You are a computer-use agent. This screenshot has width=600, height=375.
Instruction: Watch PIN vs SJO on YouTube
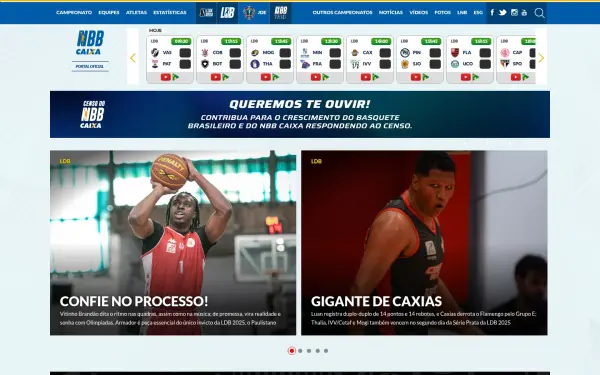416,77
